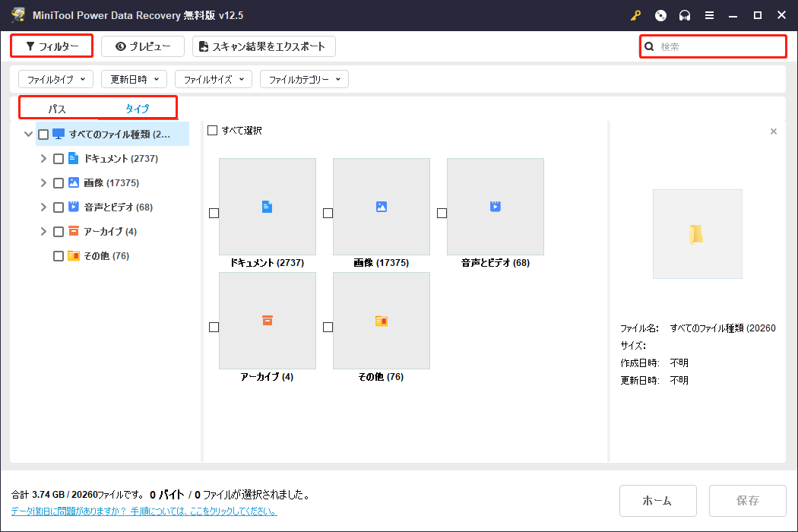This screenshot has width=798, height=532.
Task: Click into the 検索 search field
Action: [x=713, y=47]
